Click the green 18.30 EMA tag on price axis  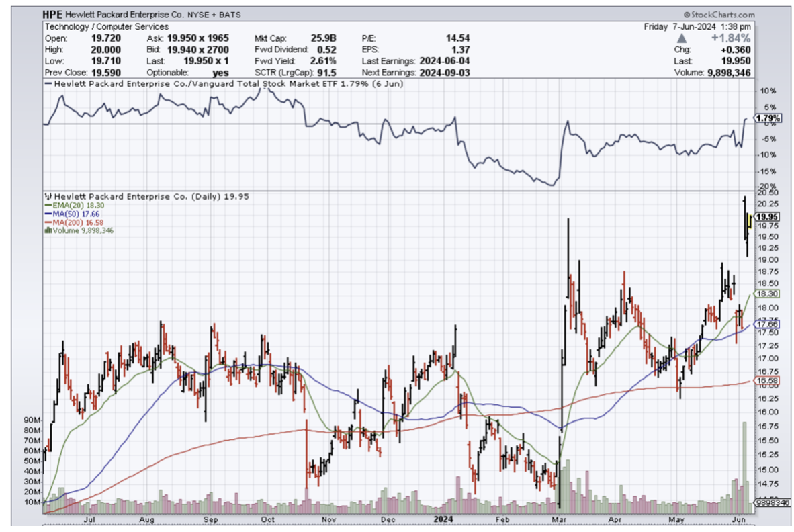[766, 294]
